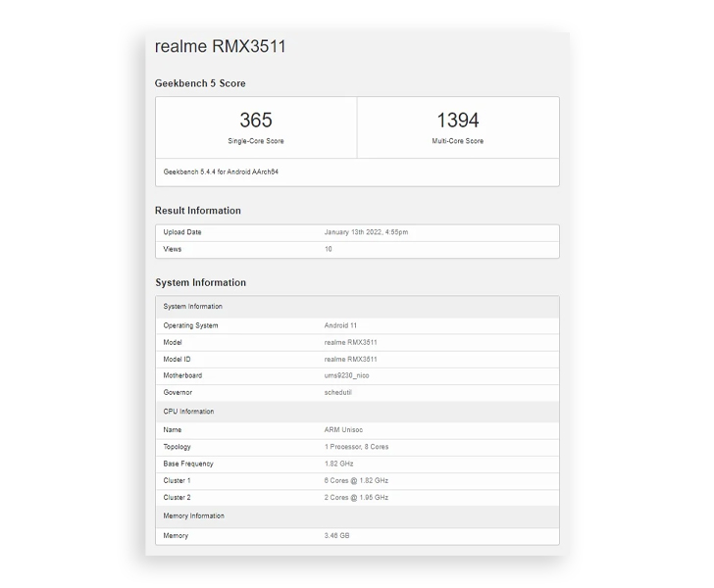
Task: Select realme RMX3511 value in Model row
Action: pyautogui.click(x=351, y=342)
